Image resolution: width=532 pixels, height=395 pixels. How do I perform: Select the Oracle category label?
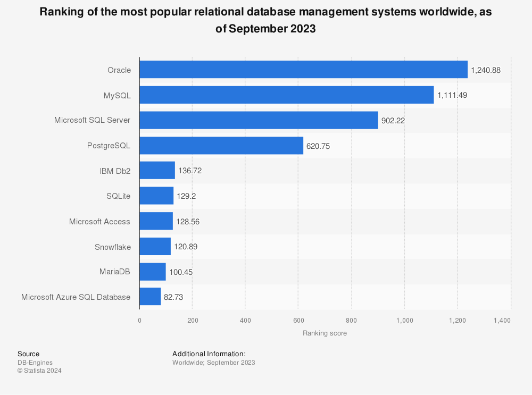coord(119,70)
